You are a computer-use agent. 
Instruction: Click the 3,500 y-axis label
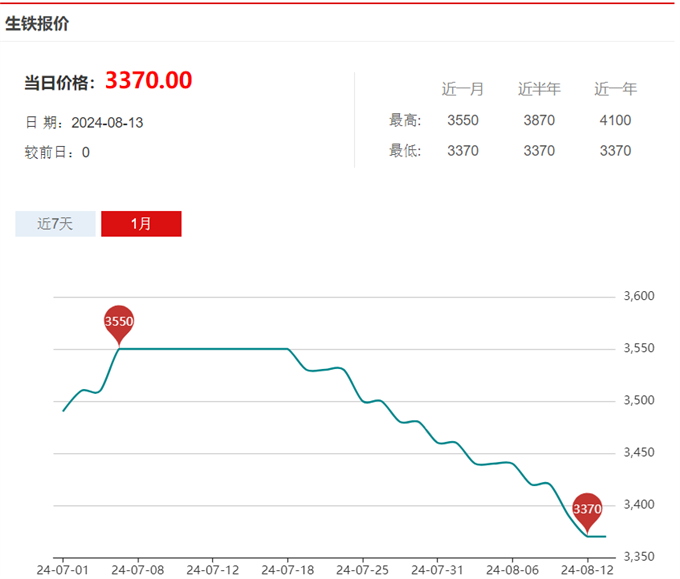pos(639,400)
